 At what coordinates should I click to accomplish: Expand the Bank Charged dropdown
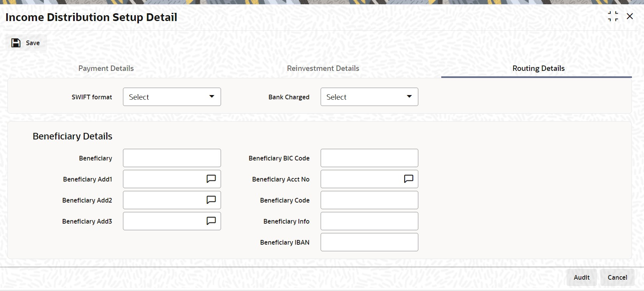369,97
